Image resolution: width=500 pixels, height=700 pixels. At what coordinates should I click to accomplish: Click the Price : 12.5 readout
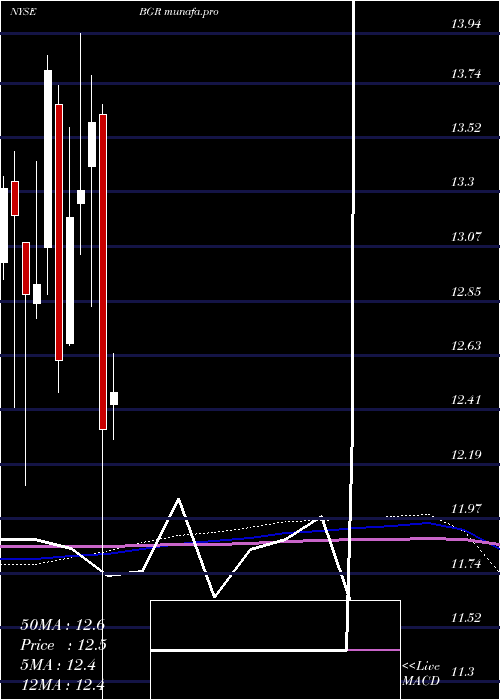(x=62, y=645)
